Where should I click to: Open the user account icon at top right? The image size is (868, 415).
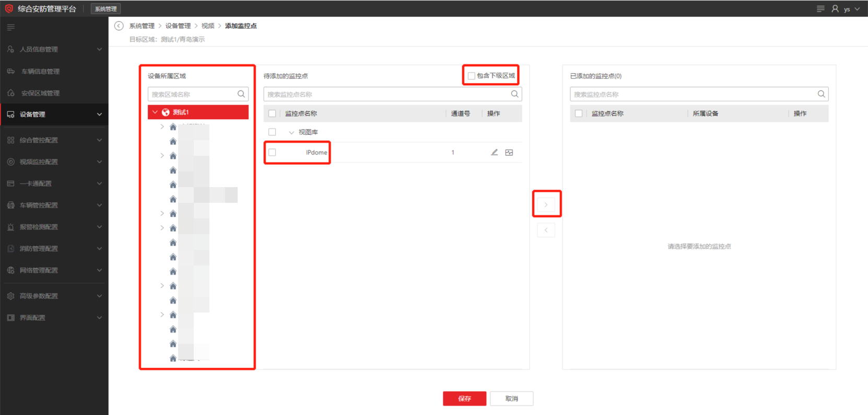(835, 9)
